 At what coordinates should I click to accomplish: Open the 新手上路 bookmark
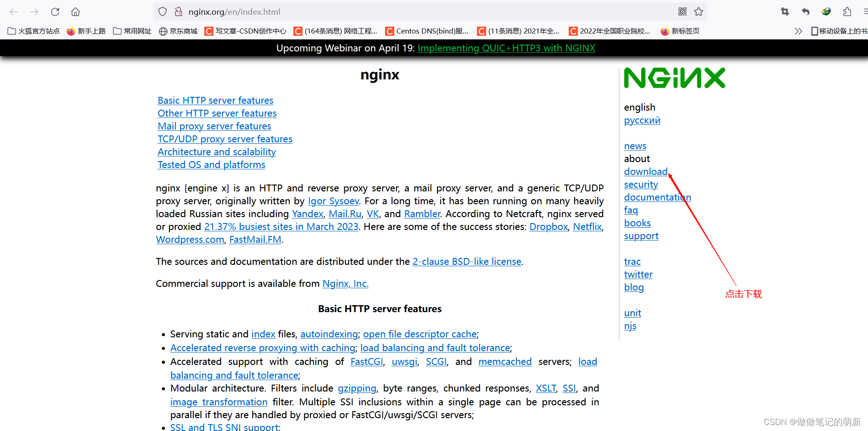click(86, 31)
